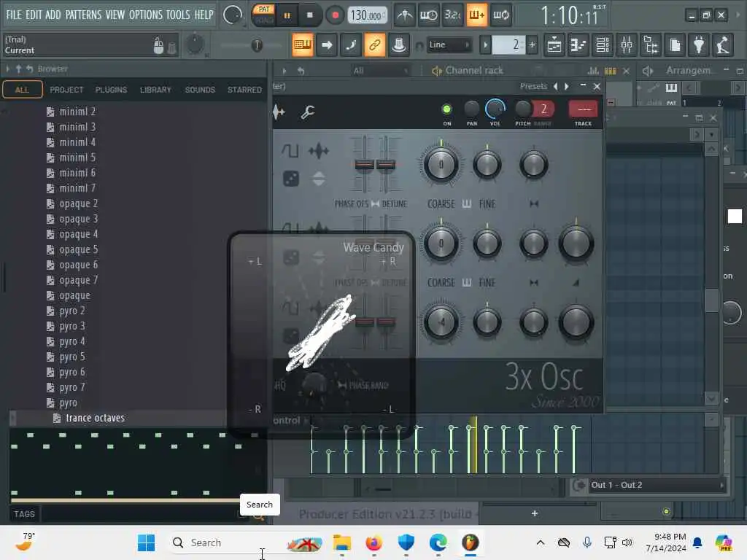Image resolution: width=747 pixels, height=560 pixels.
Task: Toggle multilink to controllers
Action: tap(375, 45)
